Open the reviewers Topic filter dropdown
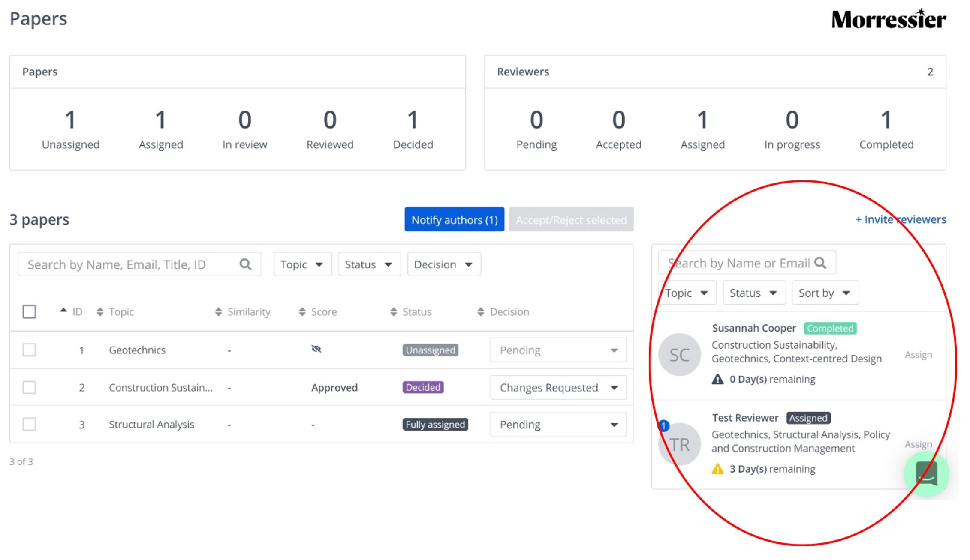Viewport: 970px width, 560px height. pyautogui.click(x=687, y=293)
